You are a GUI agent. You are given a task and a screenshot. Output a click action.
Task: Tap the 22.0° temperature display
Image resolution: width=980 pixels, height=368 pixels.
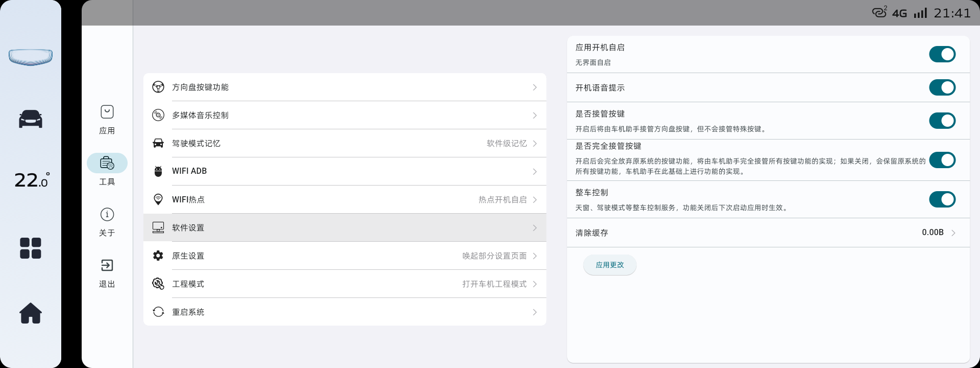click(x=32, y=180)
